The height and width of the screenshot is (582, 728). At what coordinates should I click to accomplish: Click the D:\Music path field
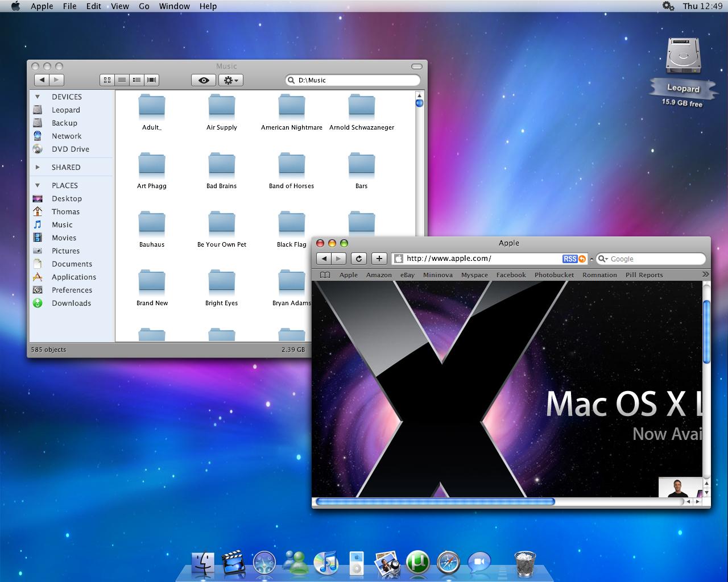[x=353, y=80]
